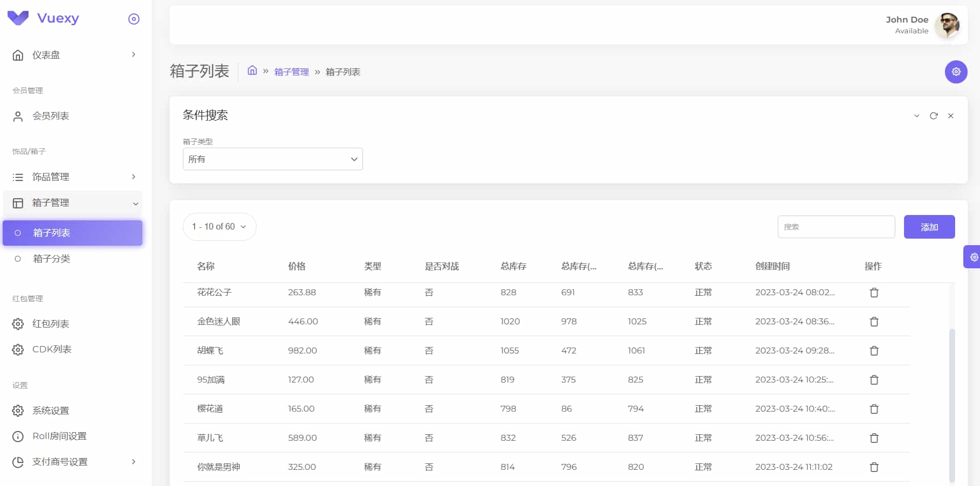Click the 箱子管理 breadcrumb link
This screenshot has width=980, height=486.
click(291, 72)
